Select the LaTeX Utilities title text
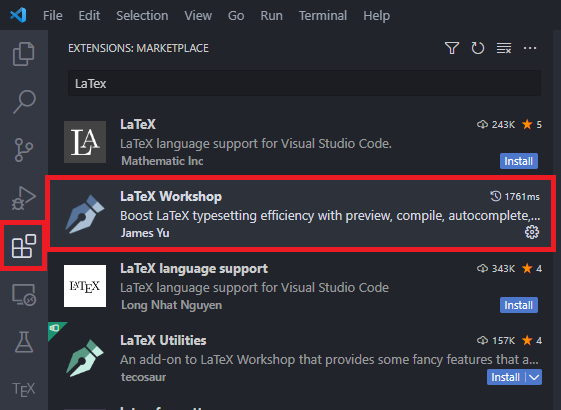The image size is (561, 410). tap(163, 340)
